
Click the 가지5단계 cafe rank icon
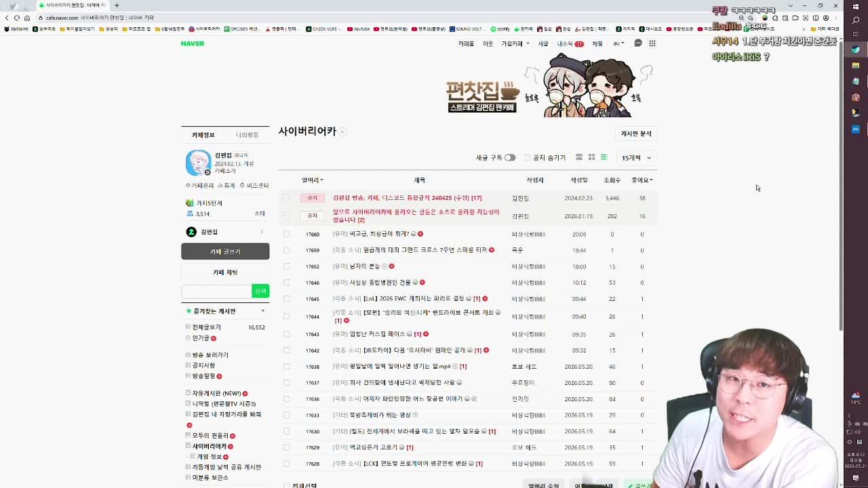coord(189,203)
